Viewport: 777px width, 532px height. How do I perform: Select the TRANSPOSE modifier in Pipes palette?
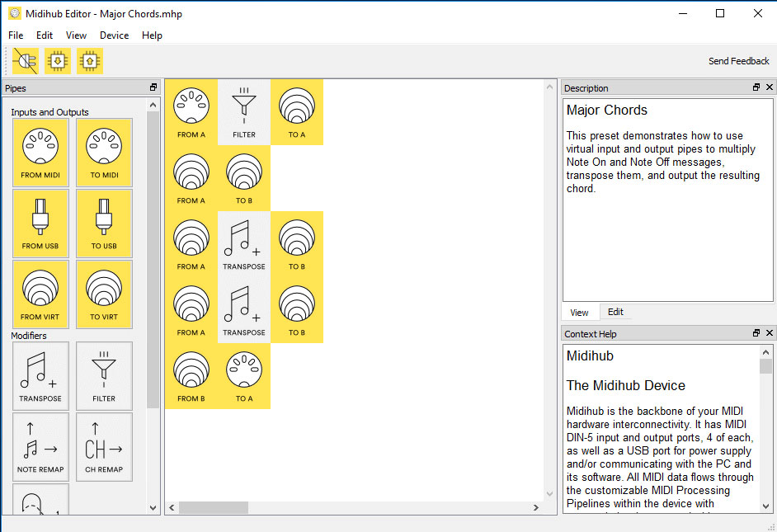tap(40, 376)
